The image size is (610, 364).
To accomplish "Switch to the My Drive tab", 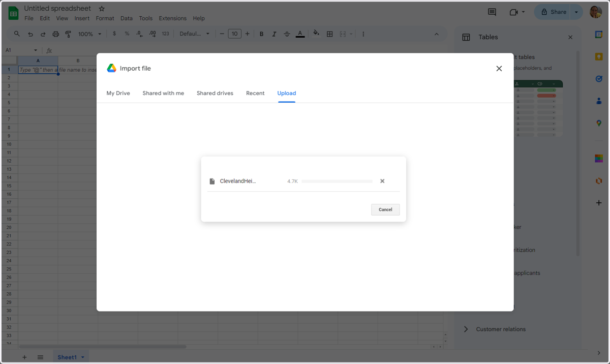I will coord(118,93).
